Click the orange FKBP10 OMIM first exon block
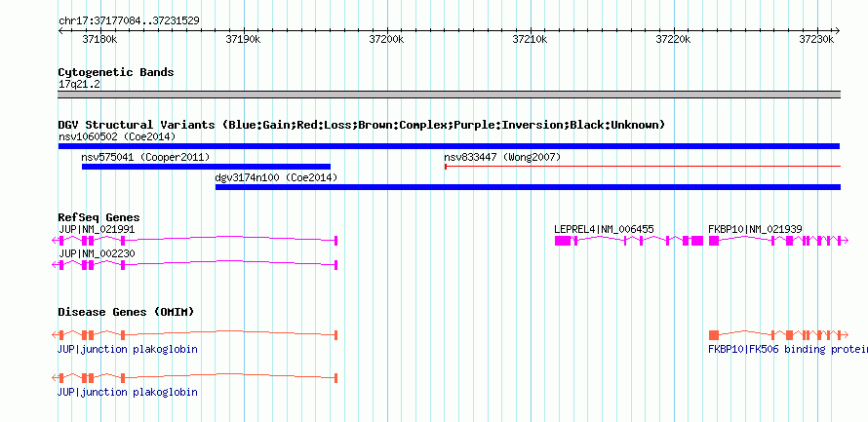The width and height of the screenshot is (868, 422). tap(714, 335)
